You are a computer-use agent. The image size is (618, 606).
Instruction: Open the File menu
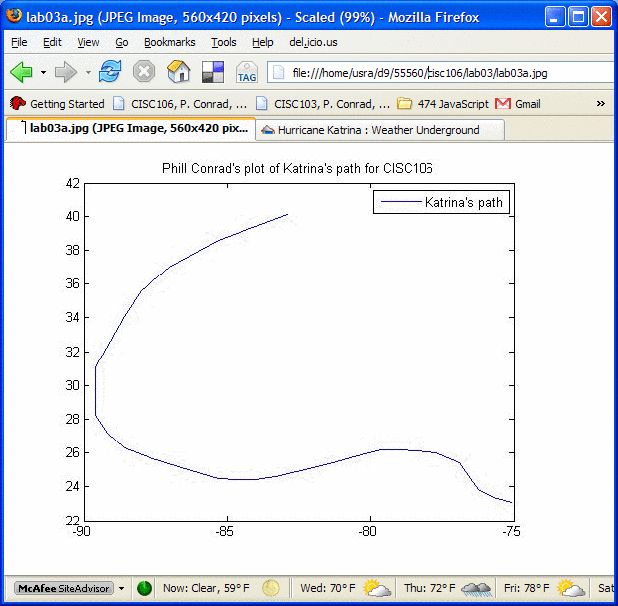click(19, 42)
